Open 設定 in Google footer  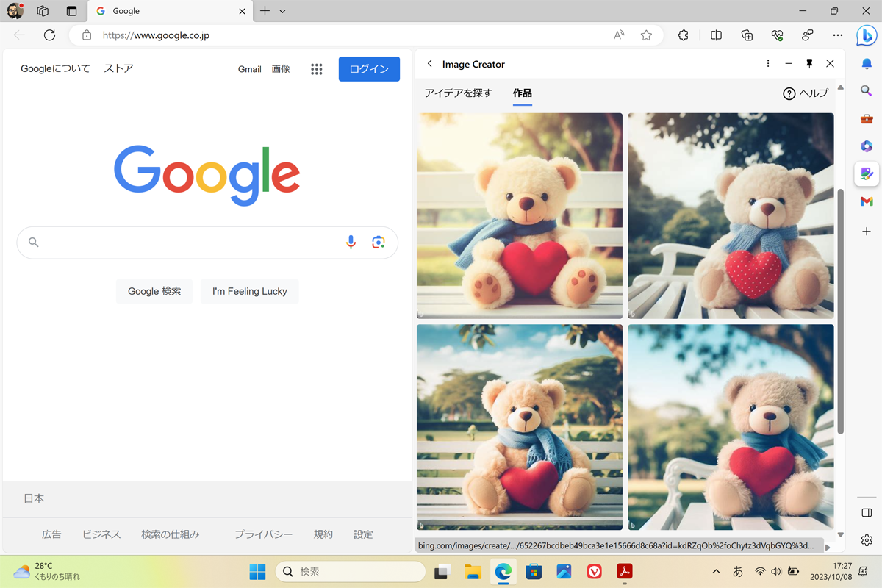tap(363, 534)
